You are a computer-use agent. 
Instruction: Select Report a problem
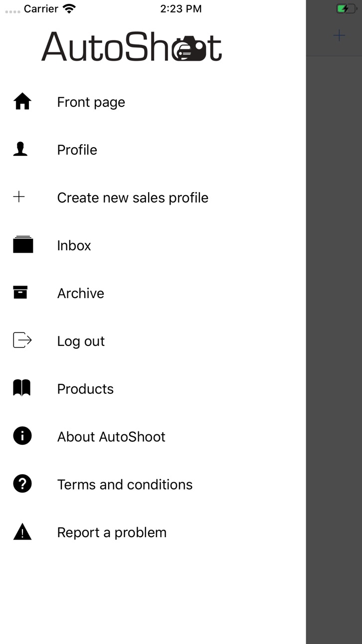pyautogui.click(x=153, y=532)
